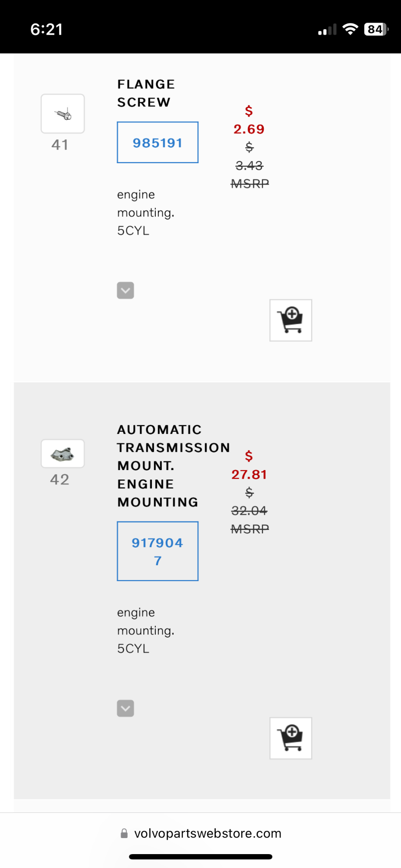The image size is (401, 868).
Task: Tap the volvopartswebstore.com address bar
Action: (x=207, y=833)
